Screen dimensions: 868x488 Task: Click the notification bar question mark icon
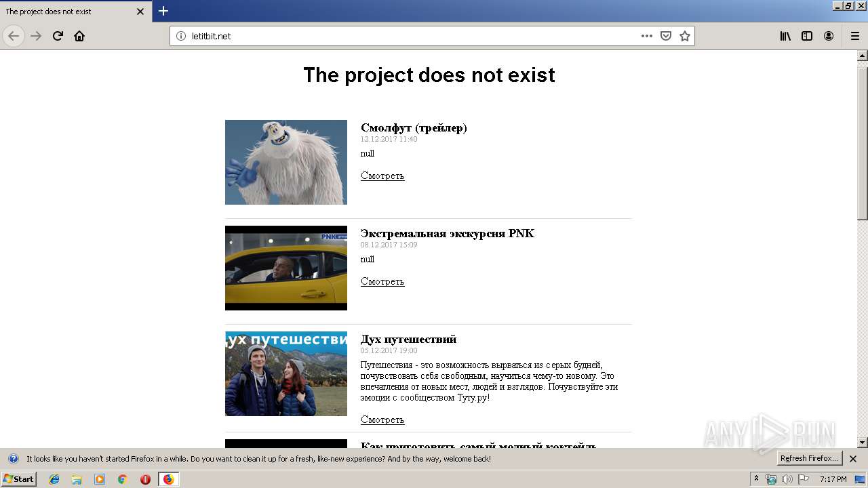pos(13,459)
